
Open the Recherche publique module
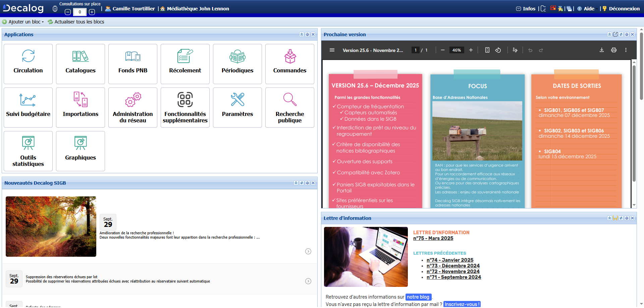tap(289, 107)
